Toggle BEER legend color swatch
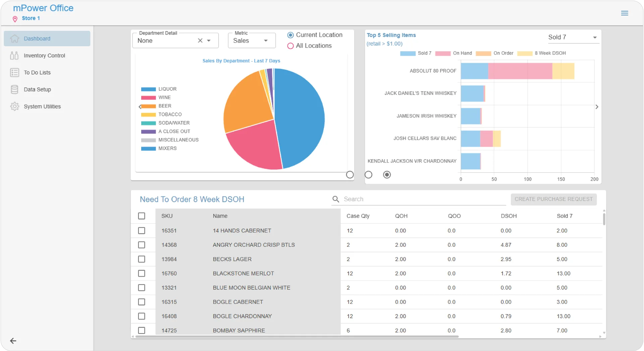This screenshot has height=351, width=644. point(148,106)
